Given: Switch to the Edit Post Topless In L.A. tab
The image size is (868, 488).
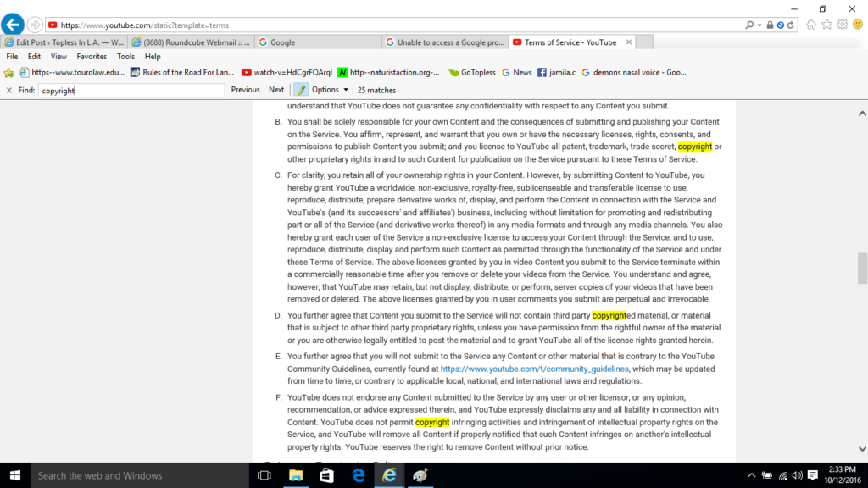Looking at the screenshot, I should (x=64, y=42).
